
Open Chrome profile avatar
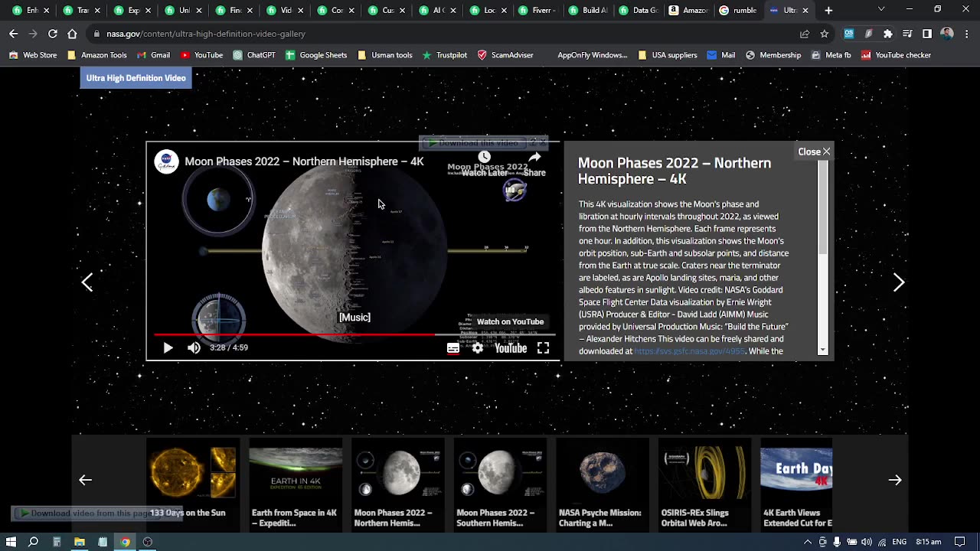947,34
